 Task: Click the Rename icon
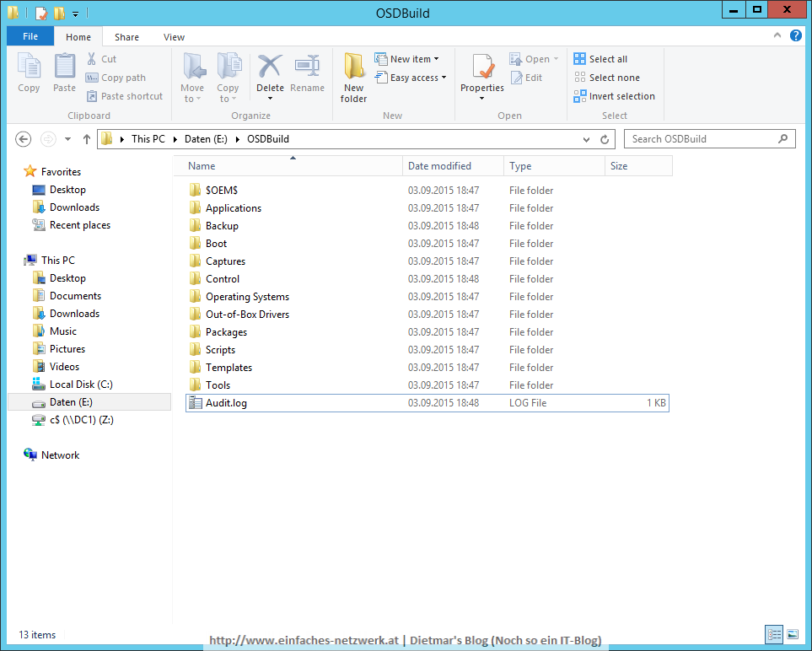pos(307,67)
